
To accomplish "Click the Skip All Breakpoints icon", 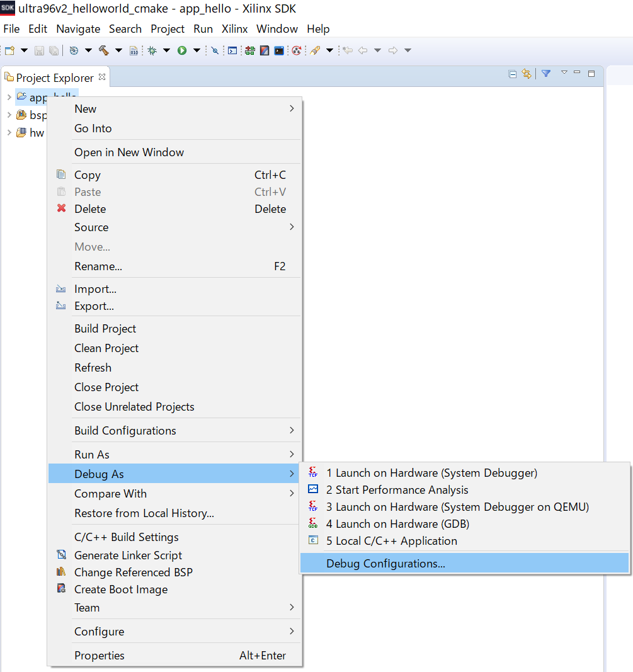I will 215,50.
